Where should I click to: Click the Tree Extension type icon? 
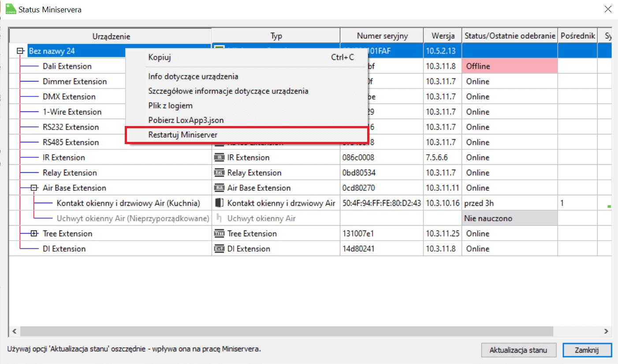coord(219,234)
